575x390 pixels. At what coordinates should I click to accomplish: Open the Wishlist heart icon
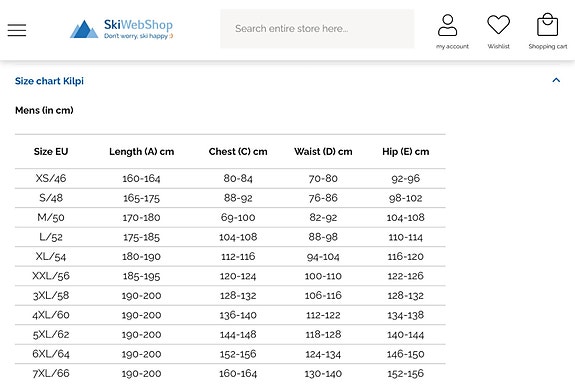tap(498, 25)
